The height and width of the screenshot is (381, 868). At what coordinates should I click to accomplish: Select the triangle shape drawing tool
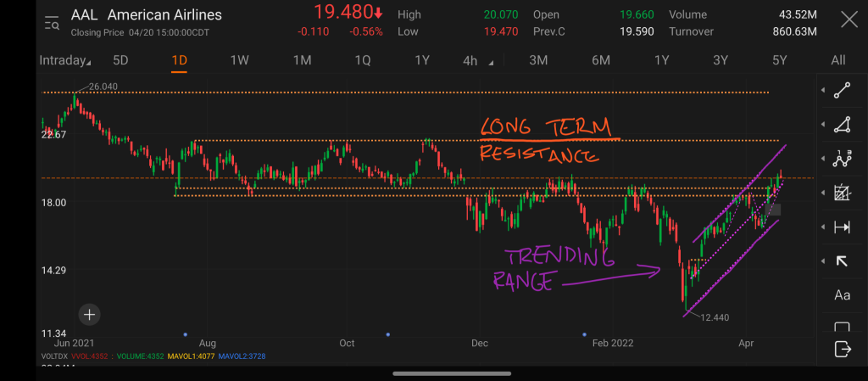842,125
